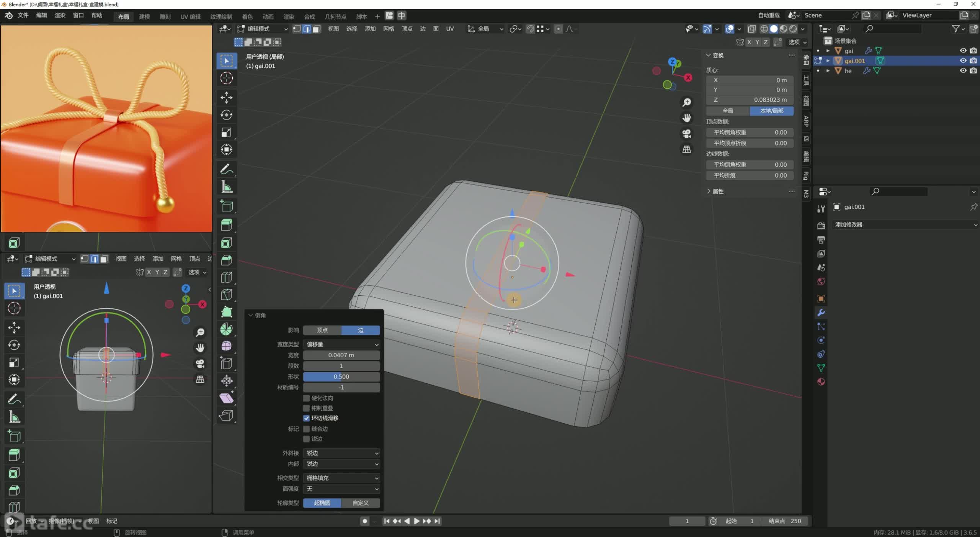Open the Object Data properties tab
This screenshot has width=980, height=537.
821,368
